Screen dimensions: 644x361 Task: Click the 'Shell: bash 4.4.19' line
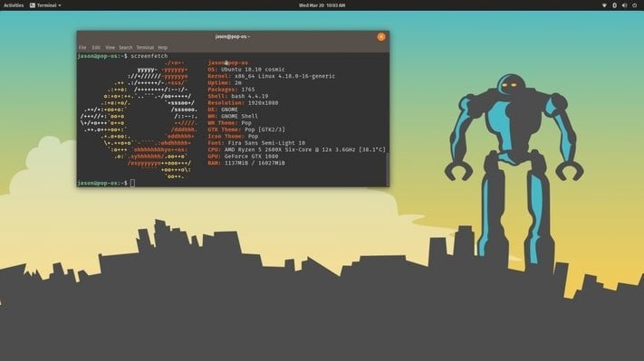(238, 96)
